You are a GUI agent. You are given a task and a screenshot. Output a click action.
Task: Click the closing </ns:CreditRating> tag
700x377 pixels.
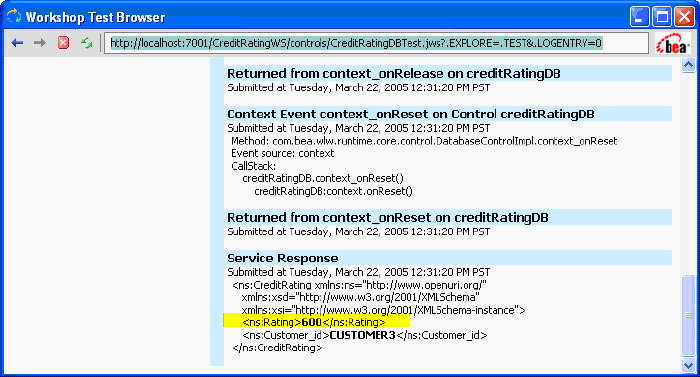click(x=277, y=348)
